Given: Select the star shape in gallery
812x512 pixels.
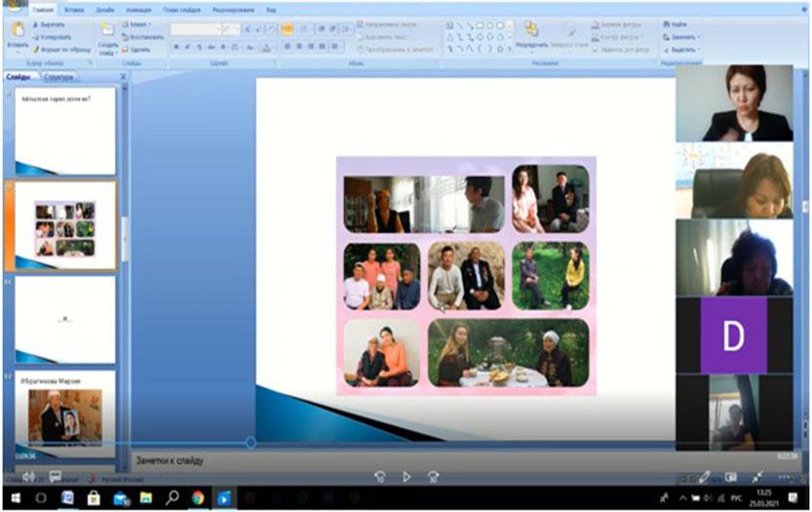Looking at the screenshot, I should click(x=500, y=49).
